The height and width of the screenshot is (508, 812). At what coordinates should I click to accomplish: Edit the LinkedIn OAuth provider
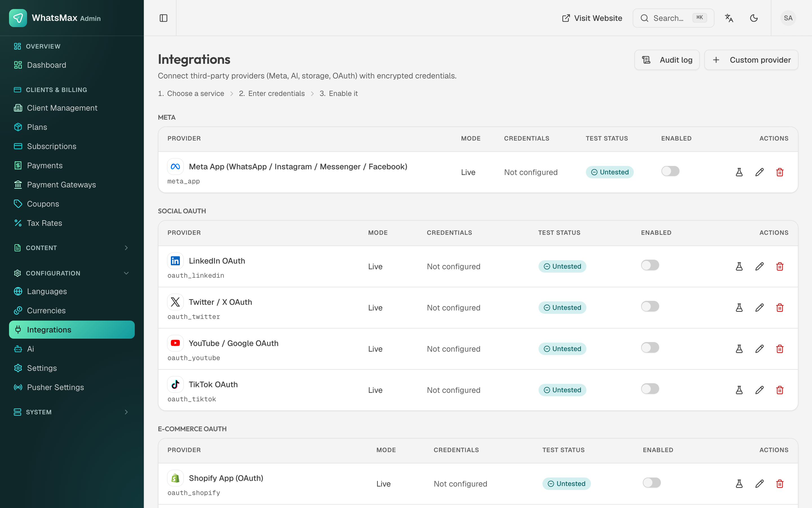pyautogui.click(x=760, y=266)
